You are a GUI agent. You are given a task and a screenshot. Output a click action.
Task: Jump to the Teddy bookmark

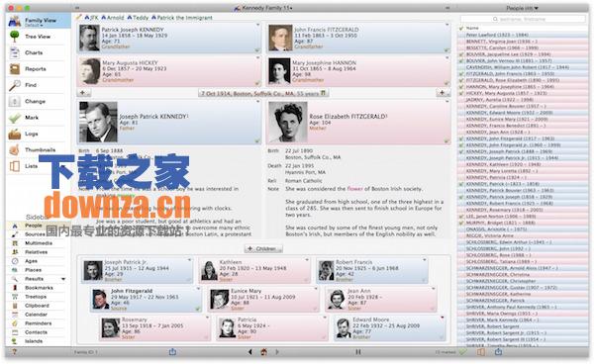(138, 18)
